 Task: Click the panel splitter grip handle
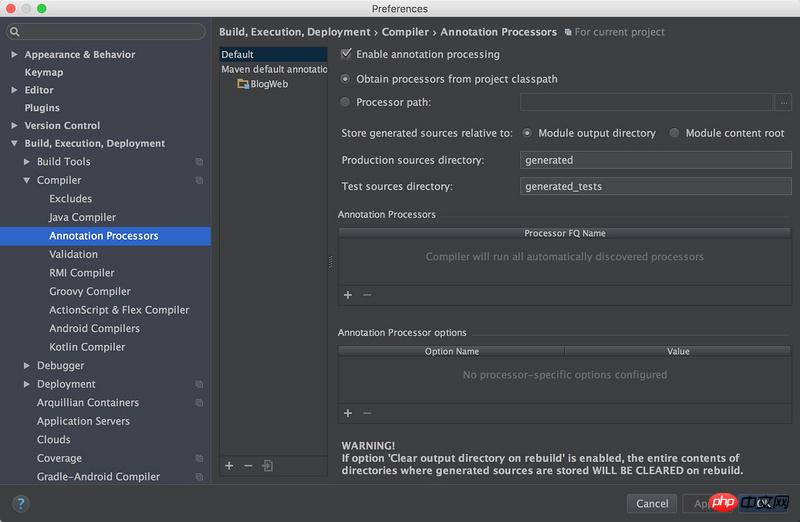point(331,263)
